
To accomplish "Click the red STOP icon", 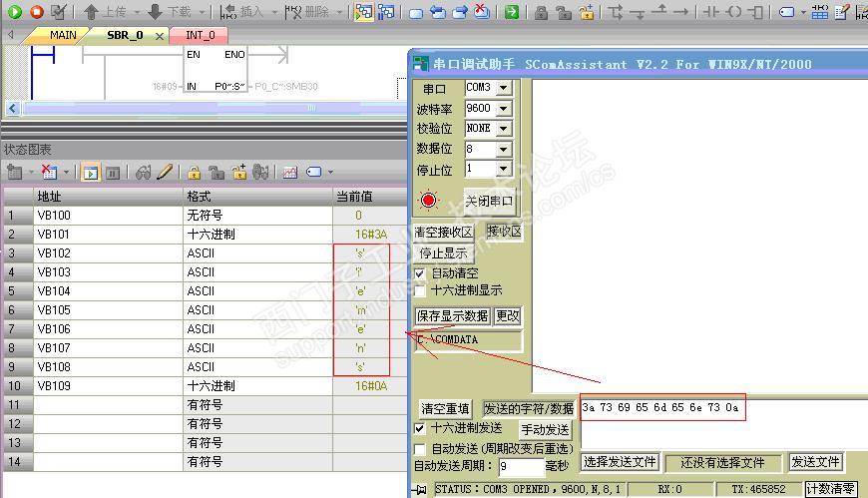I will click(x=37, y=11).
